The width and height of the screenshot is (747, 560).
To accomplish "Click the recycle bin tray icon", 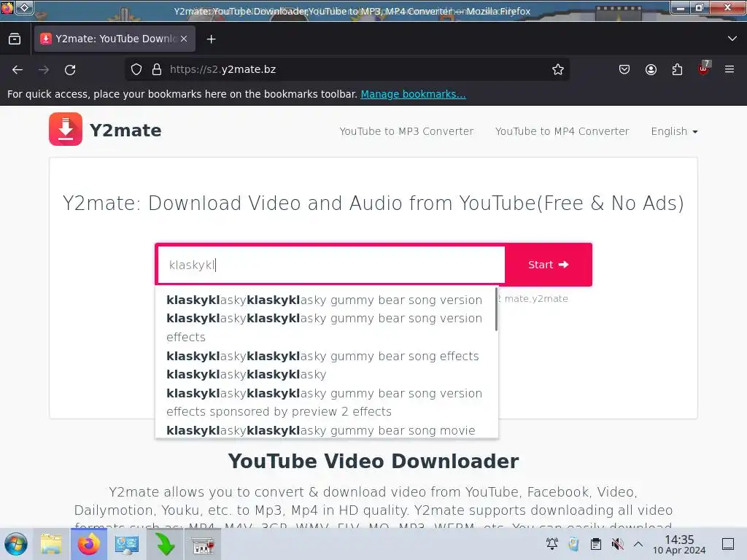I will tap(573, 544).
